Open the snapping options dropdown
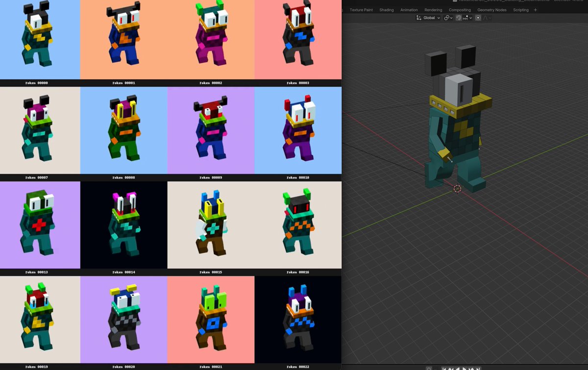This screenshot has height=370, width=588. pos(467,18)
